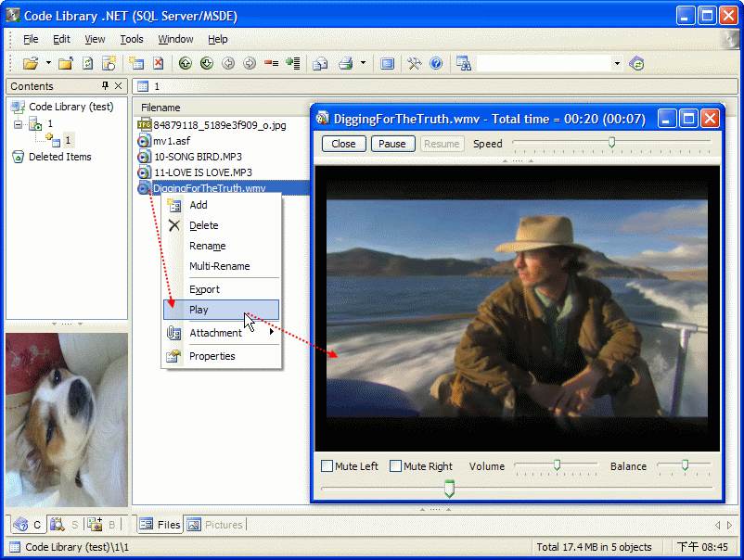Viewport: 744px width, 560px height.
Task: Open the Edit menu
Action: click(x=61, y=39)
